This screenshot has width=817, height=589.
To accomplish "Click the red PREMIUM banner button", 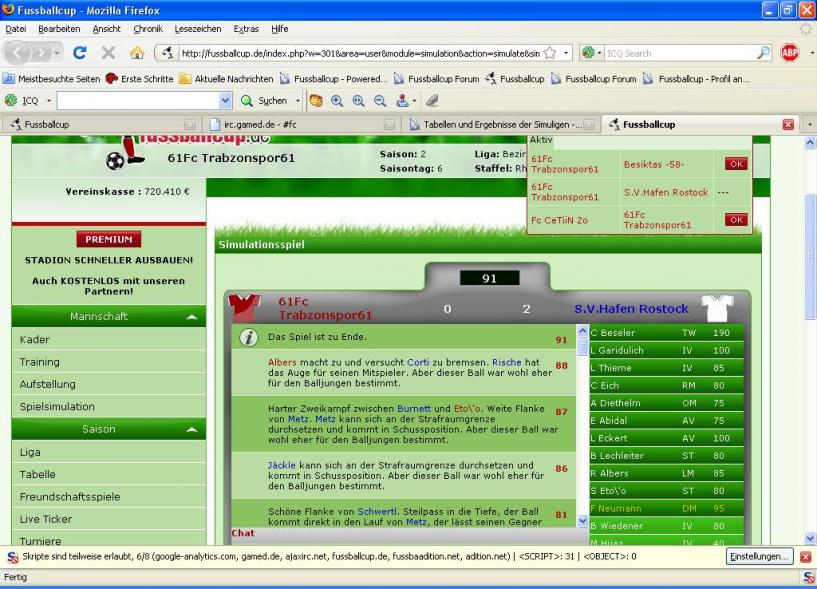I will click(x=108, y=239).
